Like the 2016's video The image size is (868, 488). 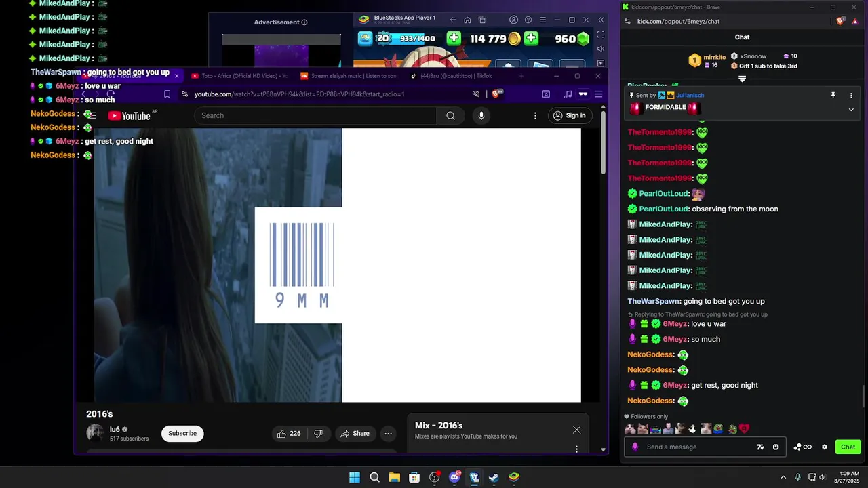(288, 434)
